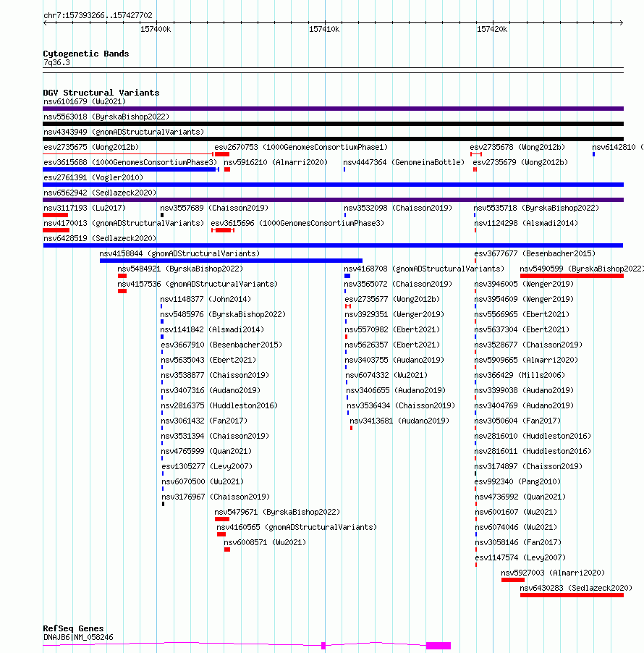Viewport: 644px width, 653px height.
Task: Click esv3667910 (Besenbacher2015) label
Action: pos(222,345)
